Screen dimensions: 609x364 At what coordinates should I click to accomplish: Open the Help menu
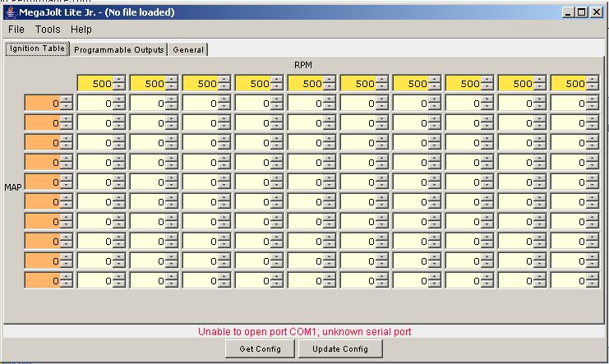[81, 30]
